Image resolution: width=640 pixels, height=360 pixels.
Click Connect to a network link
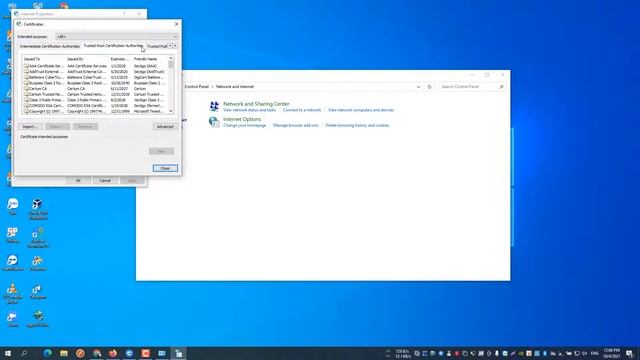(x=302, y=110)
